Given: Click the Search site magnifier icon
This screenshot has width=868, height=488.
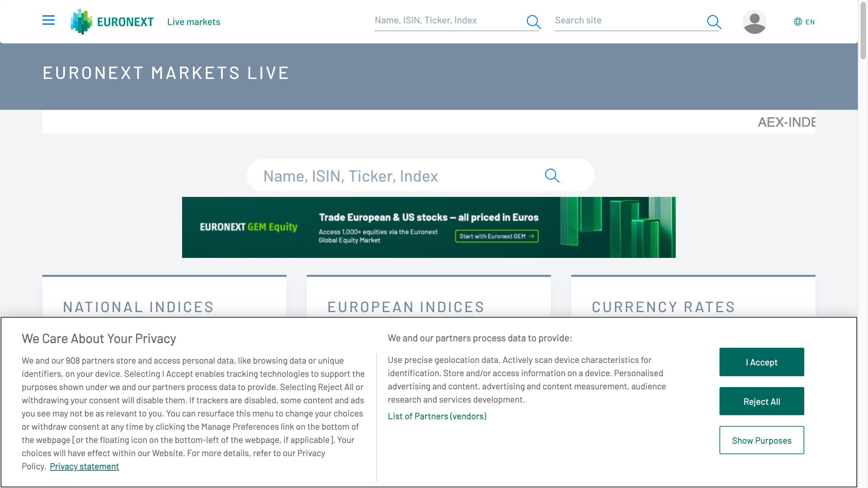Looking at the screenshot, I should click(714, 22).
